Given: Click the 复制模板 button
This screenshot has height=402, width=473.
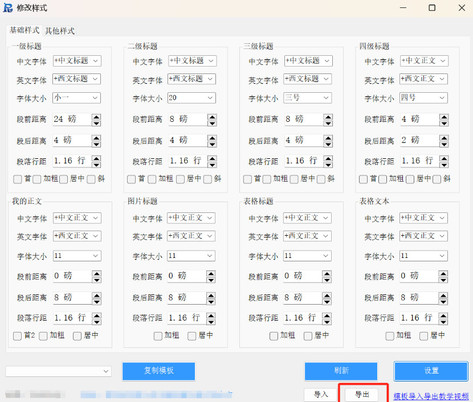Looking at the screenshot, I should [x=159, y=371].
